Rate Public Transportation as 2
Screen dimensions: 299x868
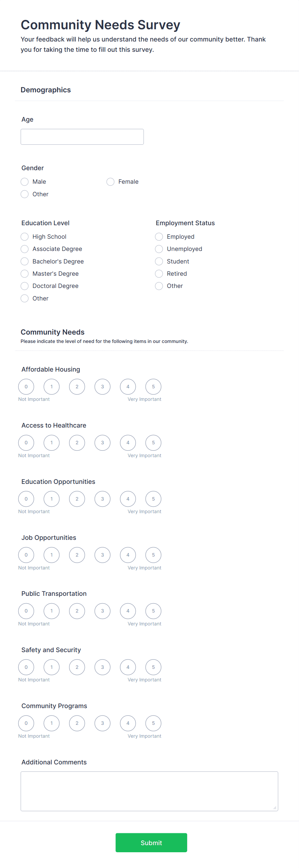77,611
